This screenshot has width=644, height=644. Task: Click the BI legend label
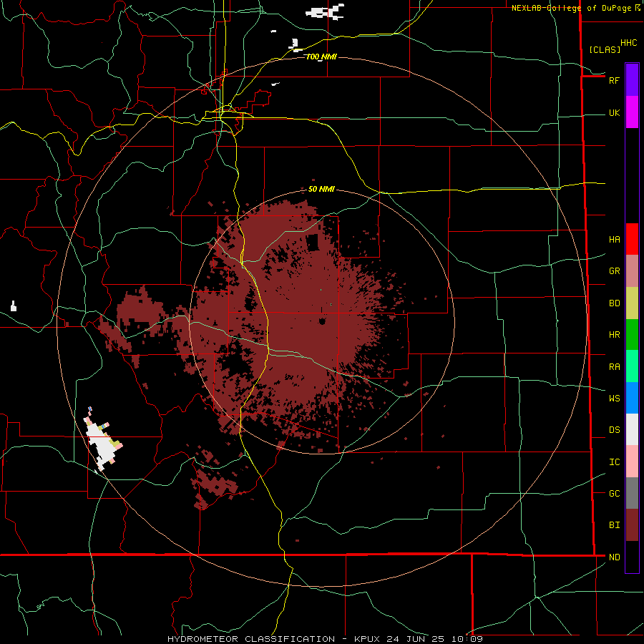coord(614,525)
